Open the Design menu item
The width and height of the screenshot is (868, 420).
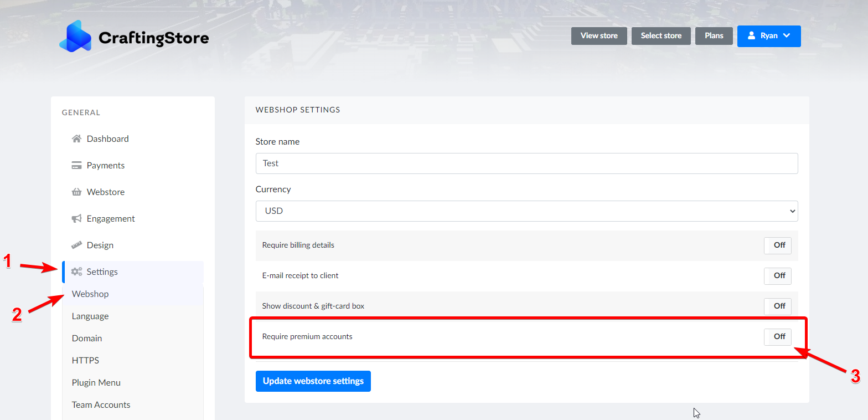(133, 245)
